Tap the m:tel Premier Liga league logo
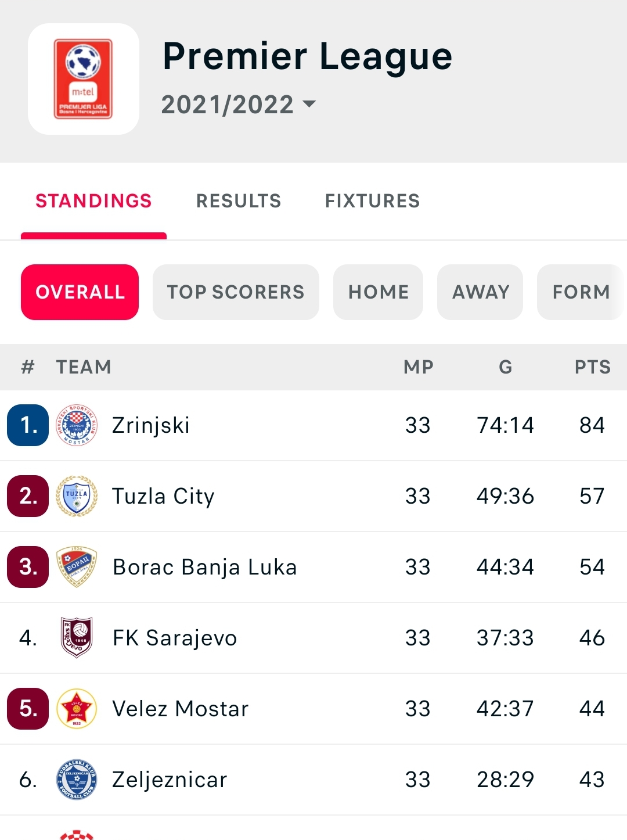 tap(83, 79)
